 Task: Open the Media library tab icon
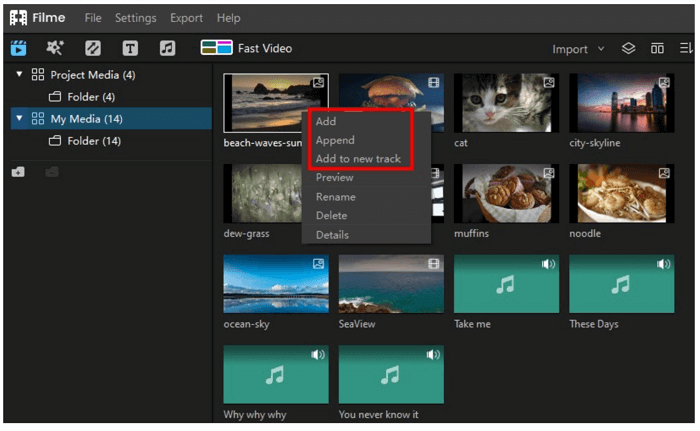pos(18,48)
